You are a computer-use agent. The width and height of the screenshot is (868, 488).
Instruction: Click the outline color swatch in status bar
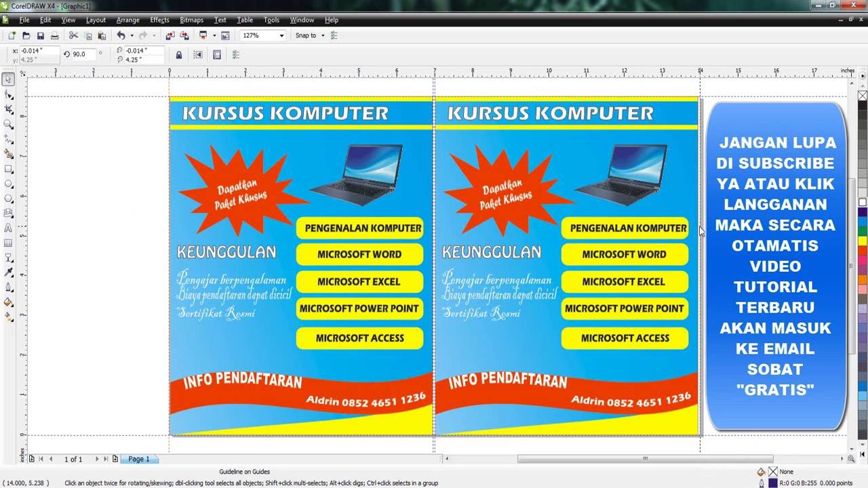[x=773, y=483]
